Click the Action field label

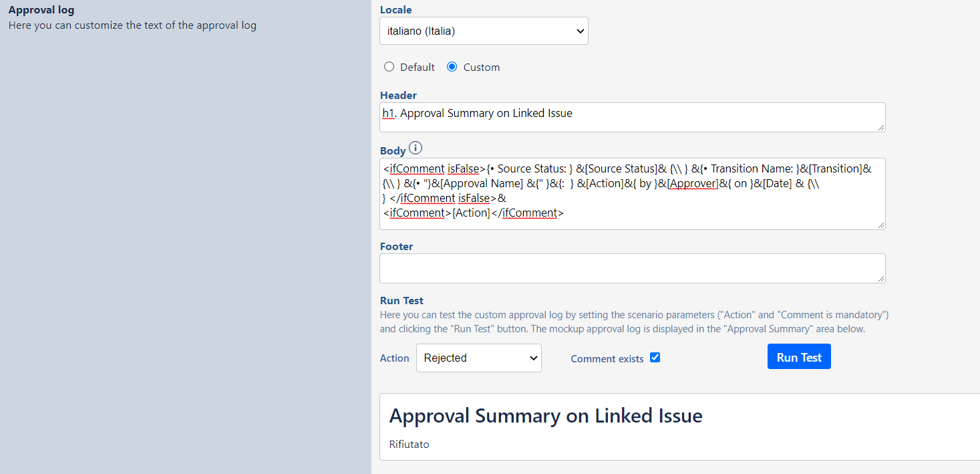[x=394, y=358]
